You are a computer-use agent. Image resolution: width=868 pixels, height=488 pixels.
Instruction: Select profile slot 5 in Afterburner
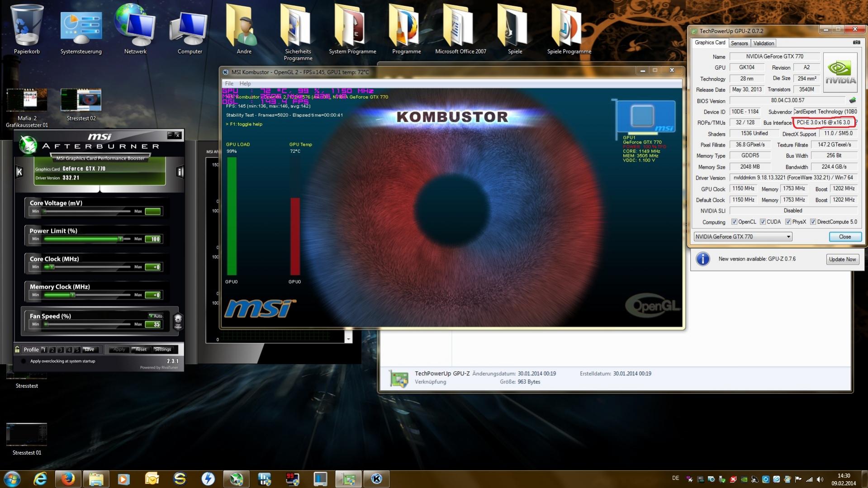click(77, 350)
